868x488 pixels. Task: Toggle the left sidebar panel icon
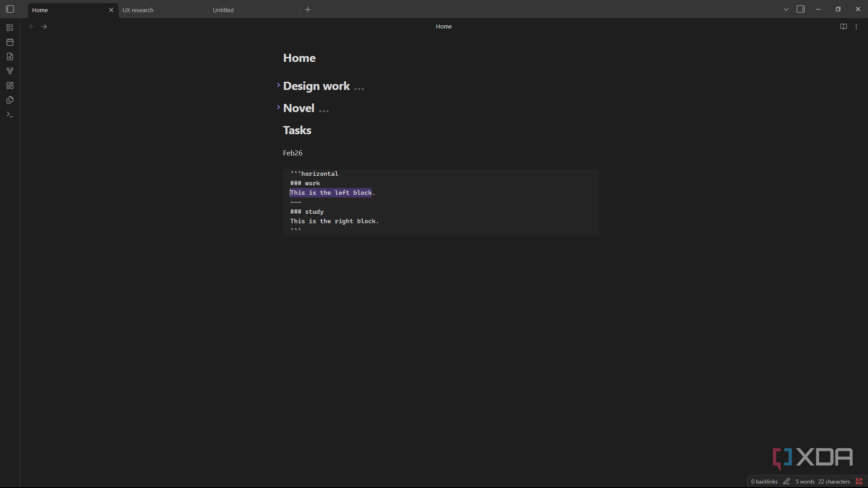pyautogui.click(x=10, y=9)
